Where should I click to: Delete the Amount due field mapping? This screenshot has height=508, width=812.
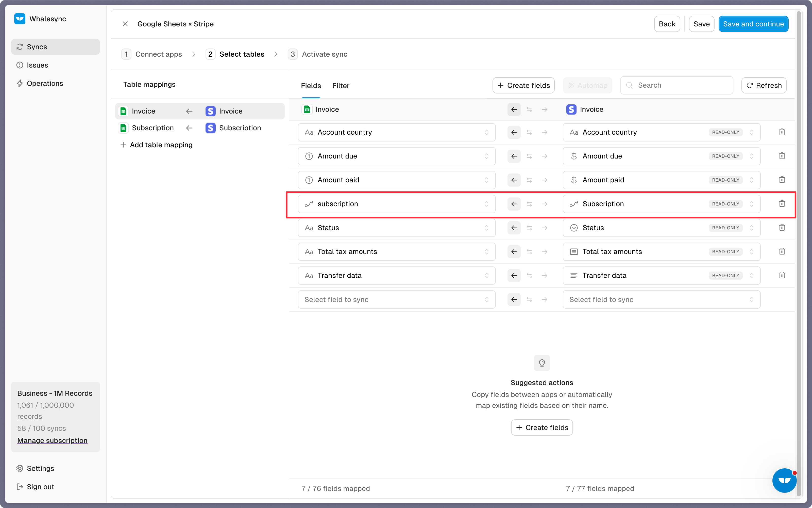click(x=782, y=156)
